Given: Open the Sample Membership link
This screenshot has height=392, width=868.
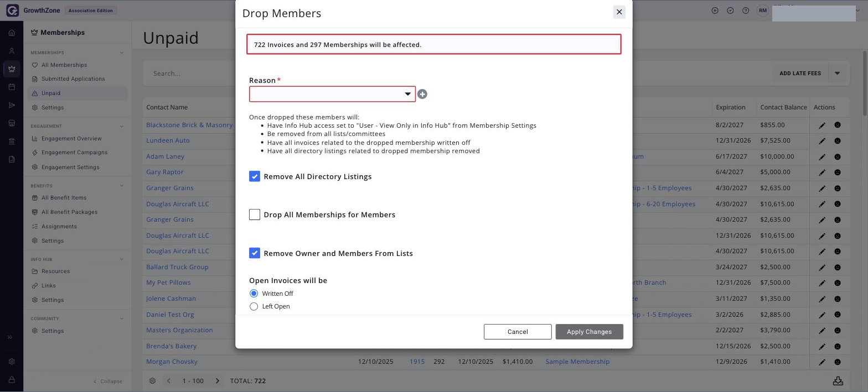Looking at the screenshot, I should point(577,362).
